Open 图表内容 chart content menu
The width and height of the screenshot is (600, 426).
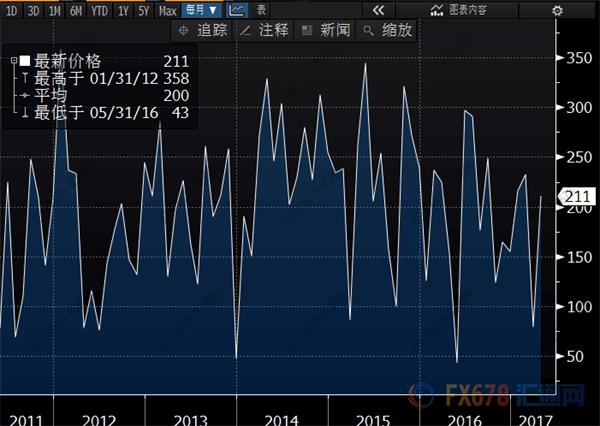pyautogui.click(x=458, y=11)
